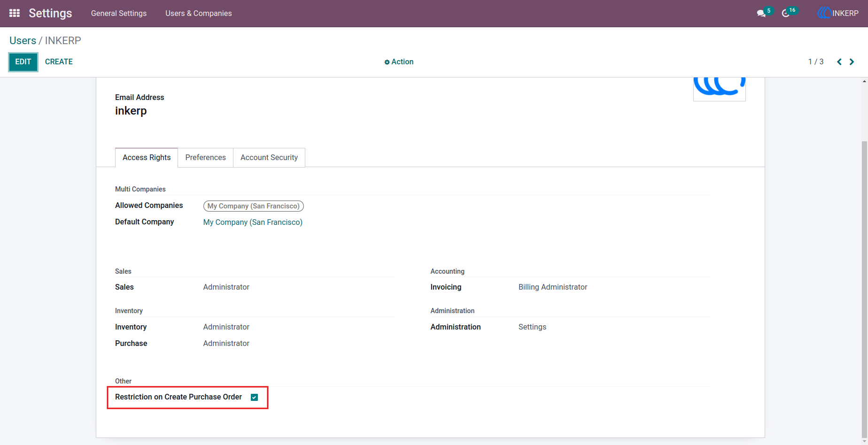
Task: Click the page scrollbar thumb
Action: [x=864, y=289]
